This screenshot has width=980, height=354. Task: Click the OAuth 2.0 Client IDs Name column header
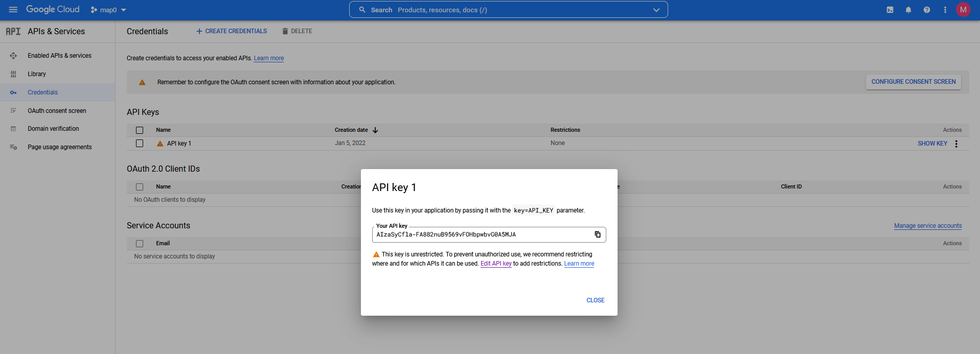pyautogui.click(x=164, y=187)
